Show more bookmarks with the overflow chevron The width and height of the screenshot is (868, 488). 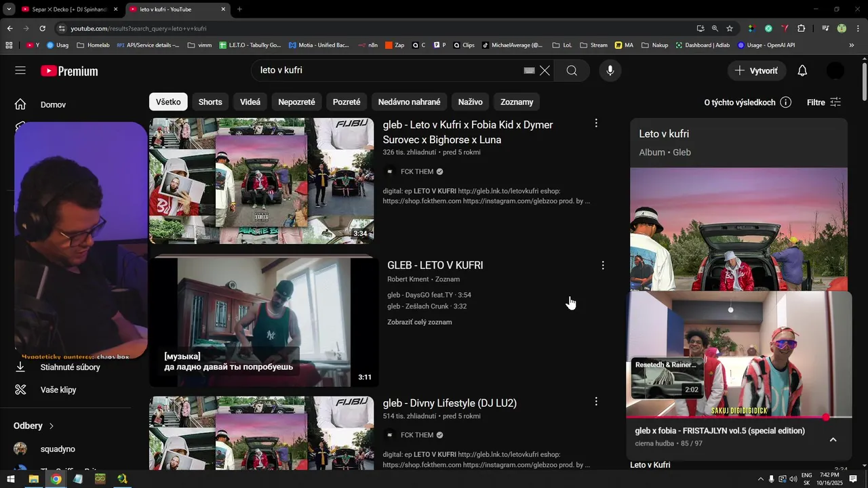coord(851,45)
